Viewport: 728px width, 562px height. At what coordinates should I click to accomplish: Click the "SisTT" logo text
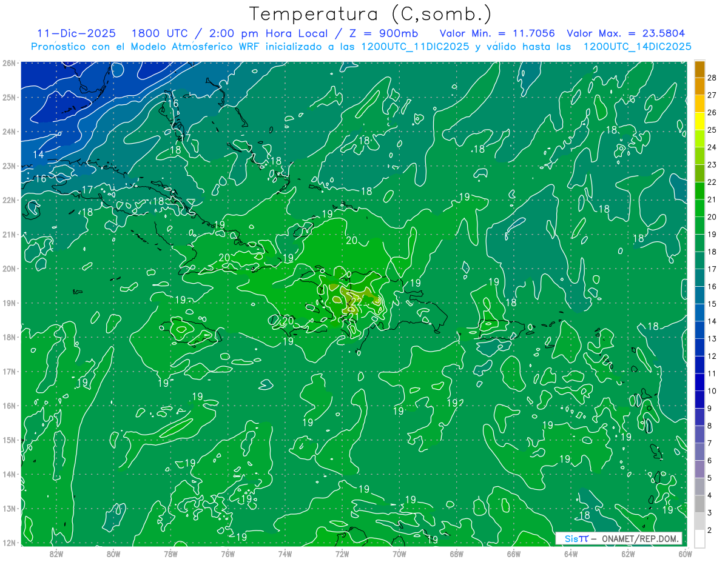point(576,538)
